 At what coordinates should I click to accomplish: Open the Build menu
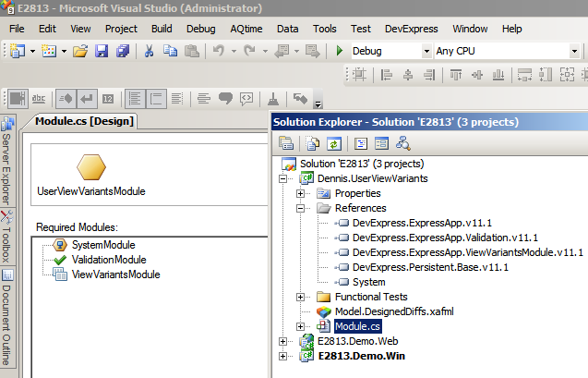pyautogui.click(x=162, y=29)
